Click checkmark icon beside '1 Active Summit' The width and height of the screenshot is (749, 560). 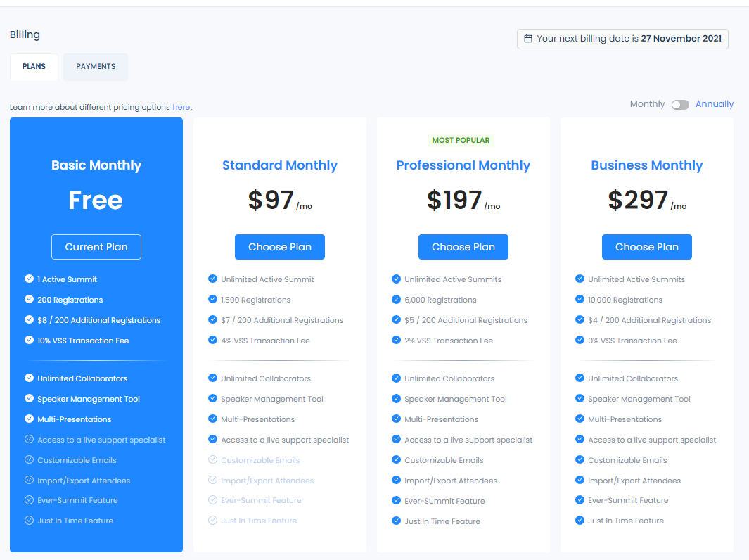(29, 279)
